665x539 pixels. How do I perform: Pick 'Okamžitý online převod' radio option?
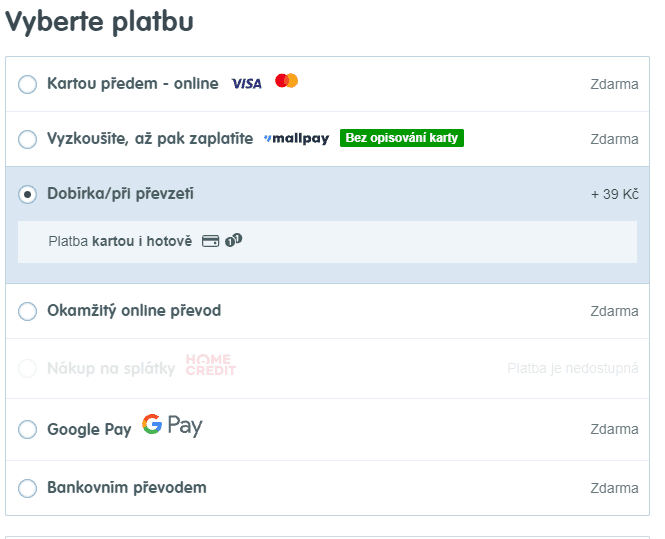click(28, 312)
